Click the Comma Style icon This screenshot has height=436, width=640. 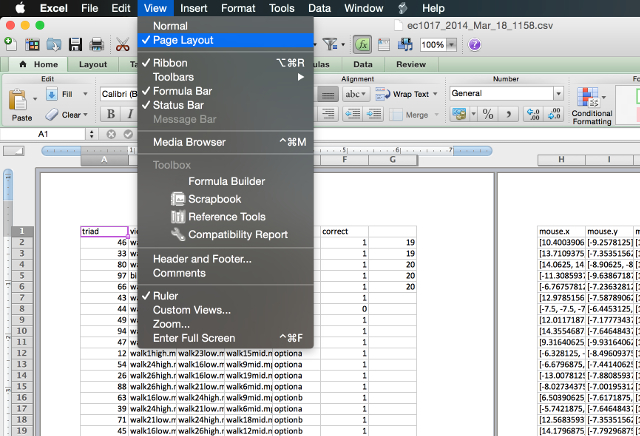coord(509,114)
